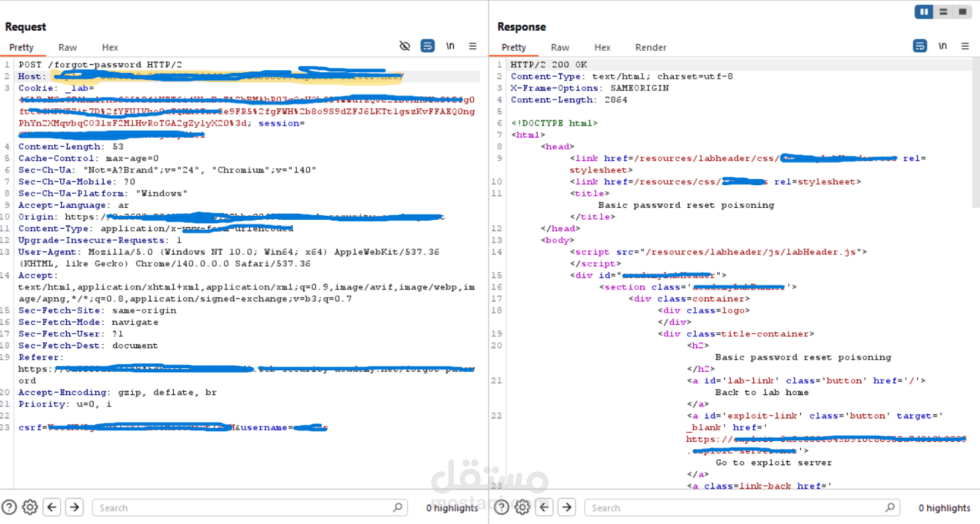
Task: Switch Request to Pretty tab
Action: (x=21, y=47)
